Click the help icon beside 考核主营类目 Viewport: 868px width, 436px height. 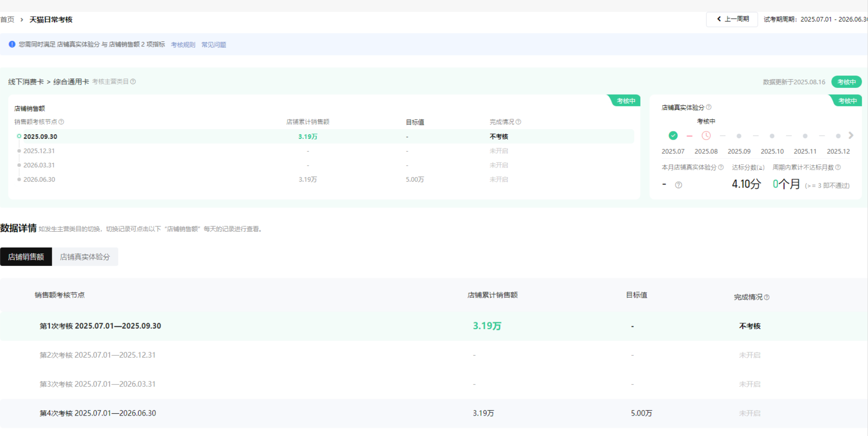(133, 82)
